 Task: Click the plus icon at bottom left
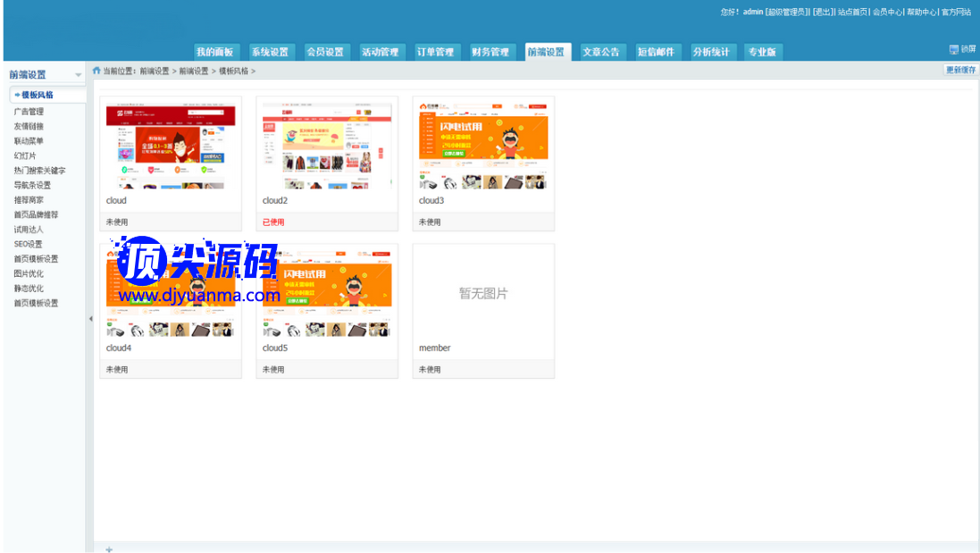[x=109, y=549]
